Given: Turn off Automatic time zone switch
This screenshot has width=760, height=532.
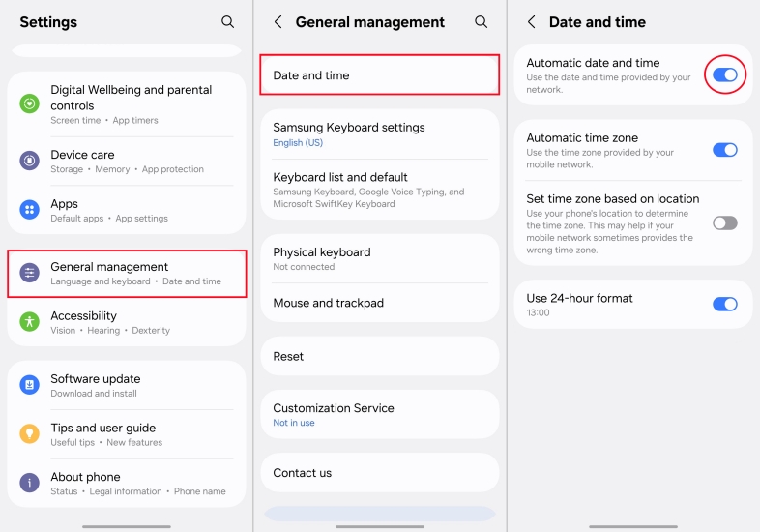Looking at the screenshot, I should click(724, 150).
